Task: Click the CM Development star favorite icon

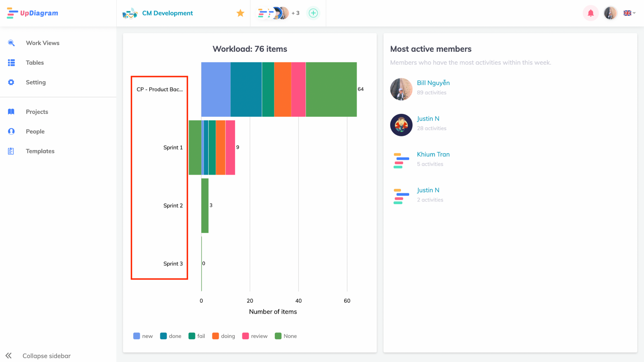Action: coord(240,13)
